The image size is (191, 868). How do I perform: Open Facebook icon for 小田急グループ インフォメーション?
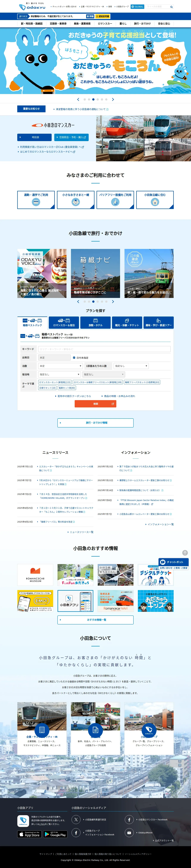(x=76, y=833)
